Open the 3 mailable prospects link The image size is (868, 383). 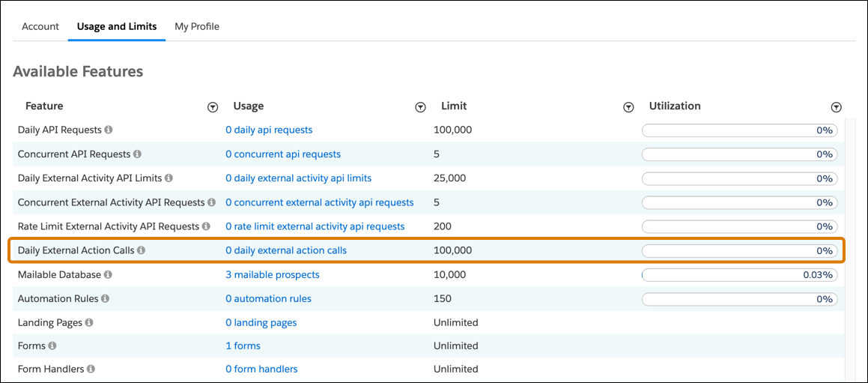273,275
